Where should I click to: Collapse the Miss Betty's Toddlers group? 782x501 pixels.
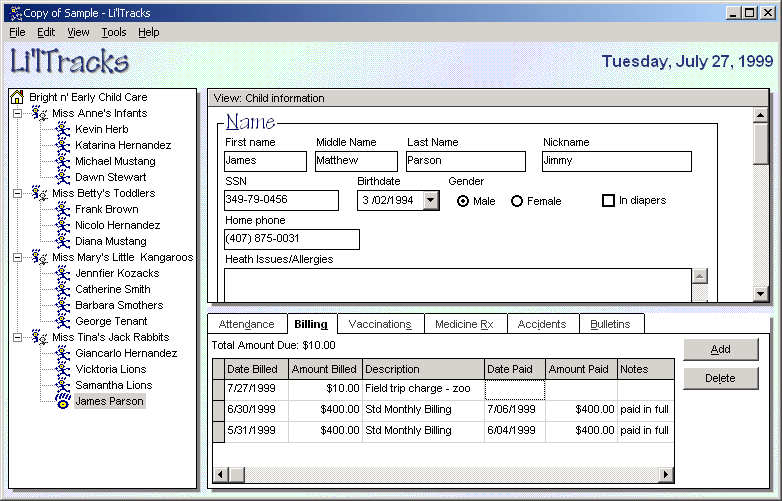[x=17, y=193]
